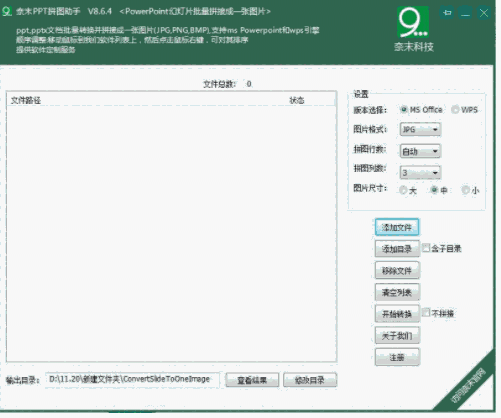Open the 拼图行数 dropdown set to 自动
Image resolution: width=501 pixels, height=418 pixels.
(x=420, y=151)
